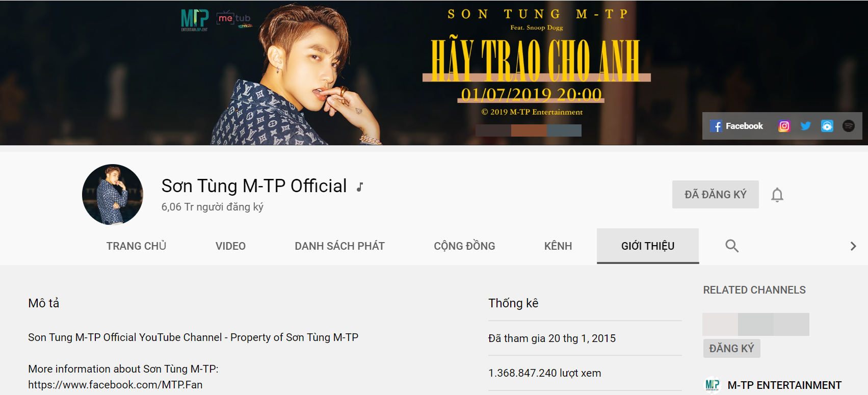Click the notification bell icon
Screen dimensions: 868x395
click(777, 195)
